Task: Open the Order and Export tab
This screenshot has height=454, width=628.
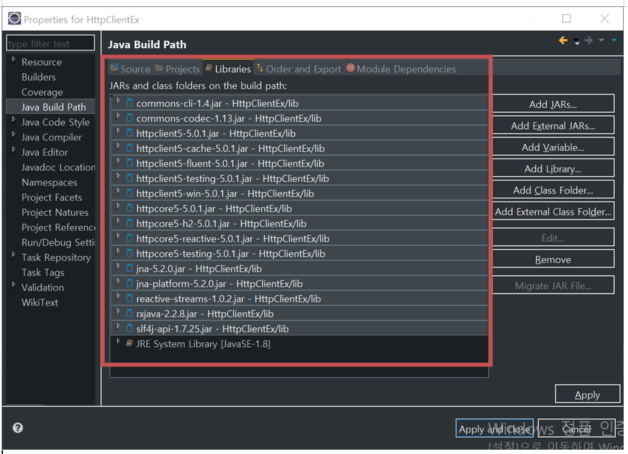Action: (299, 69)
